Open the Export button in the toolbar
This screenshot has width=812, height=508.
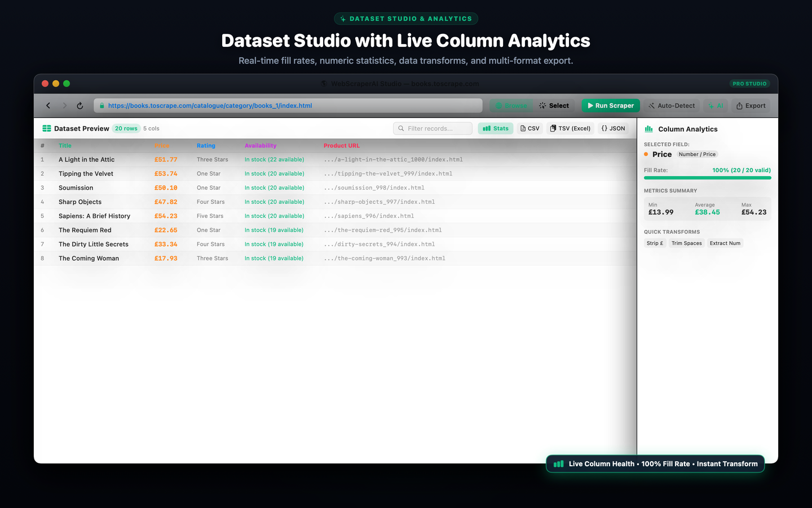click(751, 106)
